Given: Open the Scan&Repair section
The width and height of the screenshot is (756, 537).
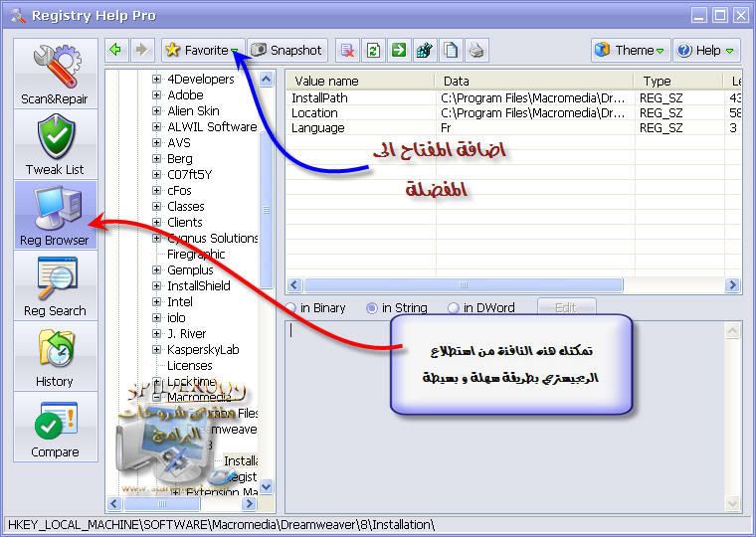Looking at the screenshot, I should 55,74.
